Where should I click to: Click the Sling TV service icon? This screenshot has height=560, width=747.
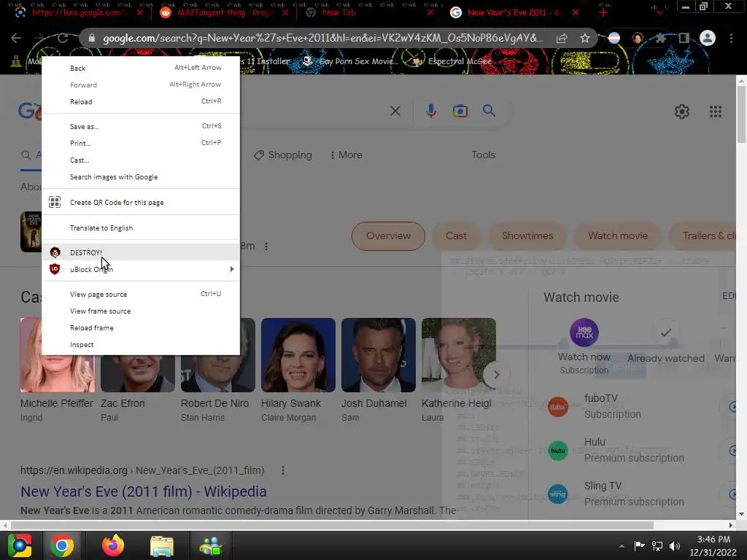tap(558, 494)
